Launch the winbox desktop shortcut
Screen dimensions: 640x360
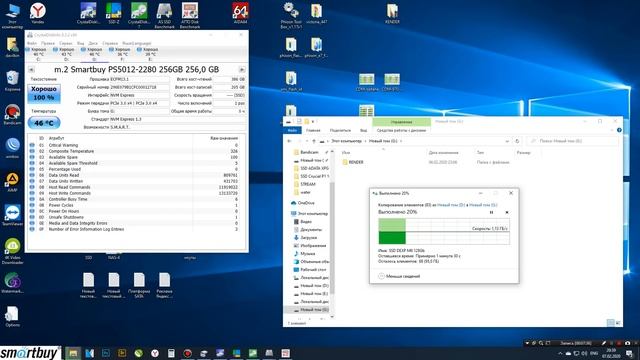pyautogui.click(x=12, y=148)
